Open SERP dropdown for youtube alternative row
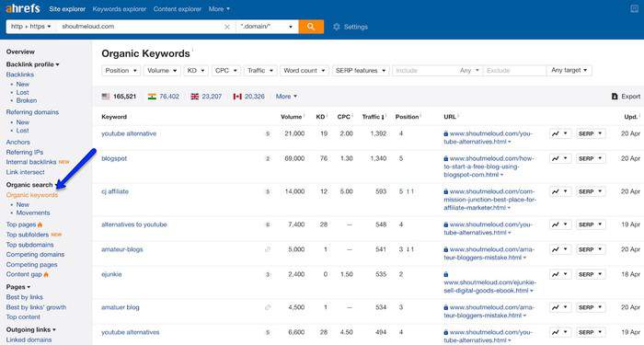This screenshot has height=345, width=644. coord(591,133)
